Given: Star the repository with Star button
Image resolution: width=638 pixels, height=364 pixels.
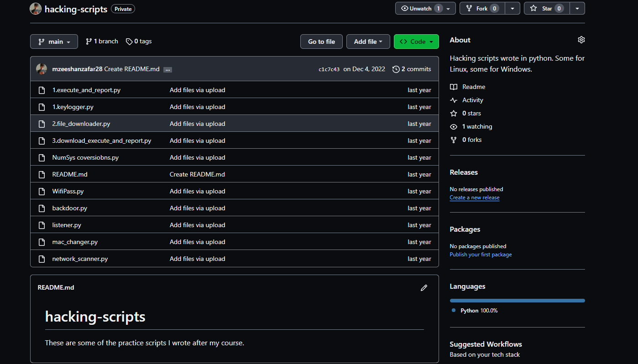Looking at the screenshot, I should coord(547,8).
